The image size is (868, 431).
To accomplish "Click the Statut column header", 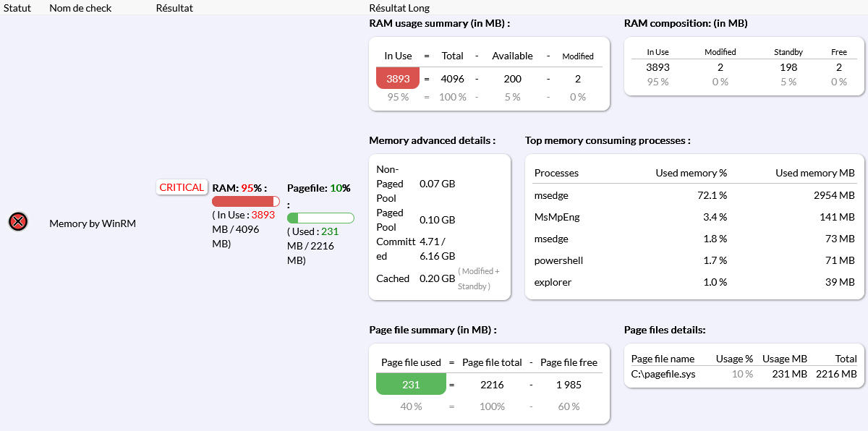I will (17, 8).
